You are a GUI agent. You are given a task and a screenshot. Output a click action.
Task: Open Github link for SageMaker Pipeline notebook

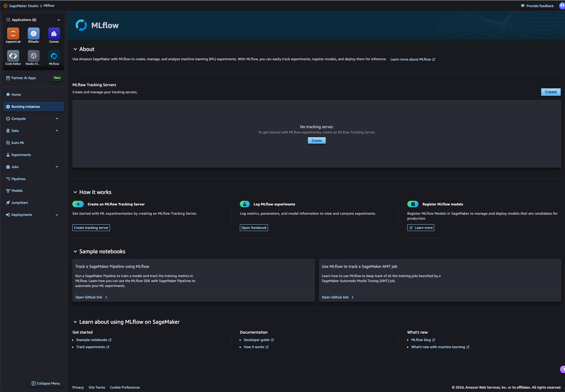[x=91, y=297]
